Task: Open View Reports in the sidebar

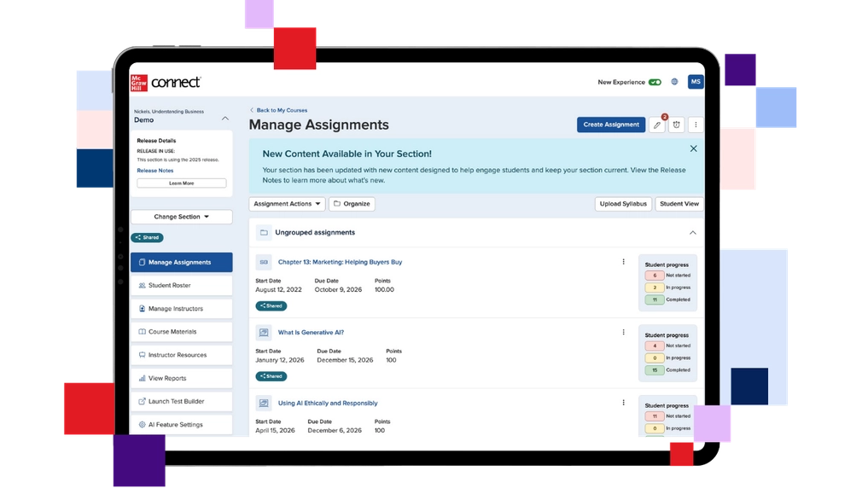Action: pyautogui.click(x=182, y=379)
